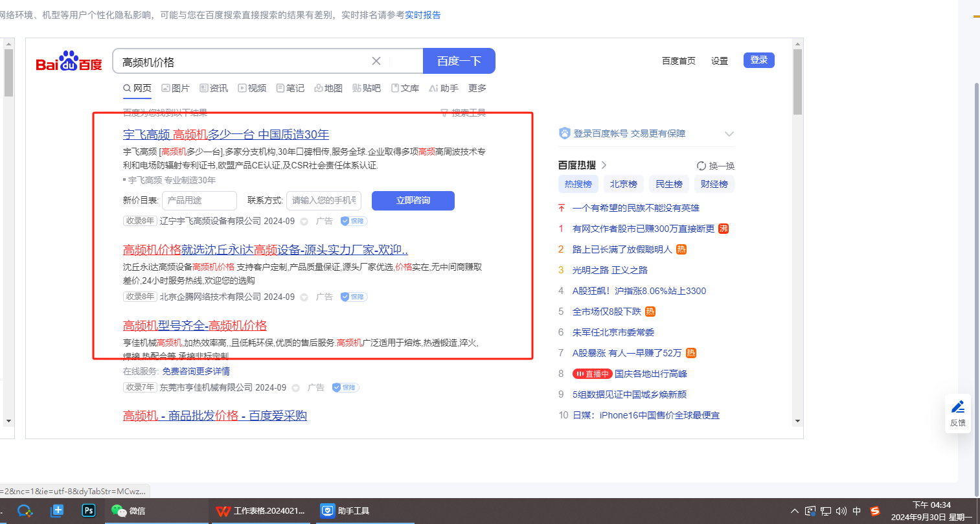This screenshot has height=524, width=980.
Task: Expand the 登录百度帐号 panel chevron
Action: click(x=729, y=134)
